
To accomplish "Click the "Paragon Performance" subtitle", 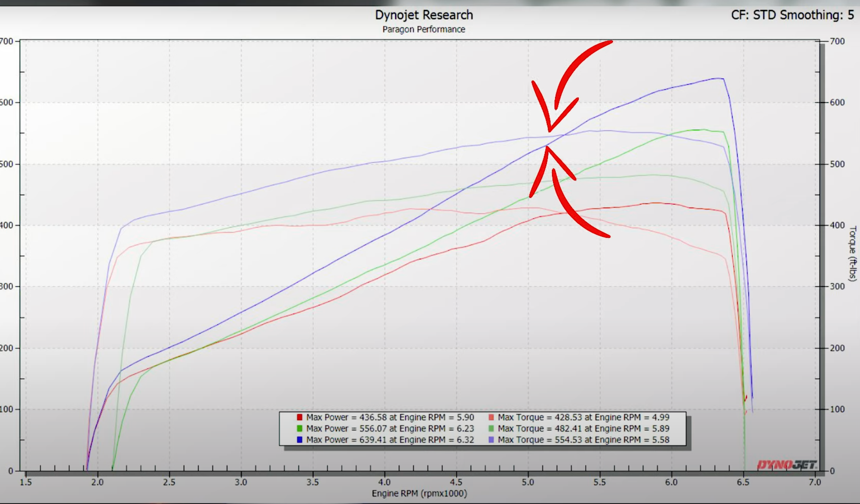I will [423, 29].
